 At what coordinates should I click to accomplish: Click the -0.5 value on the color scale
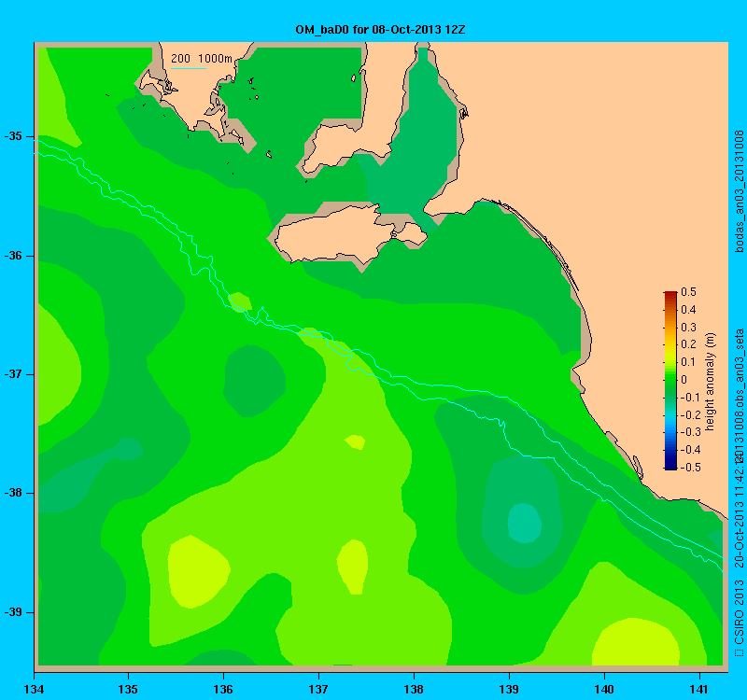point(690,468)
